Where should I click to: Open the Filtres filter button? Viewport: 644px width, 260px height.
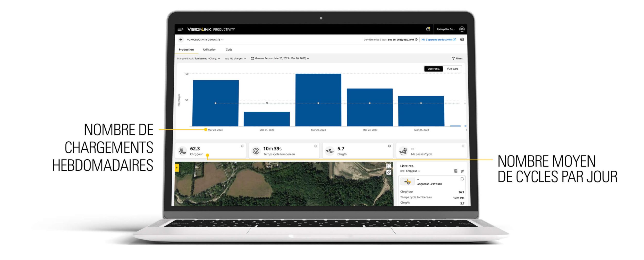457,59
